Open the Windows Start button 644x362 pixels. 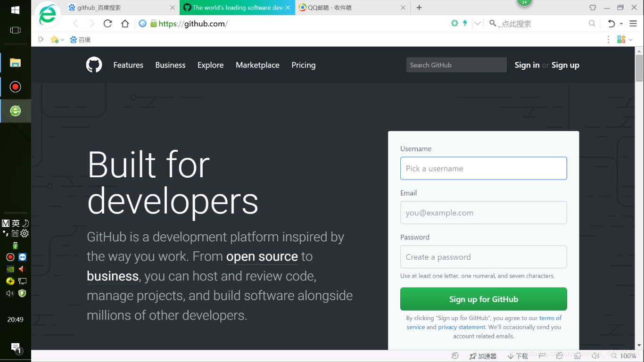15,10
